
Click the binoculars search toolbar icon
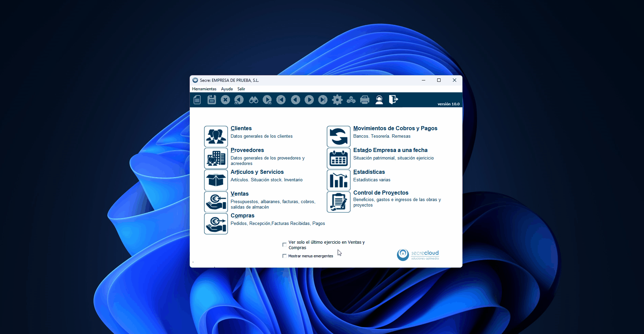tap(254, 100)
